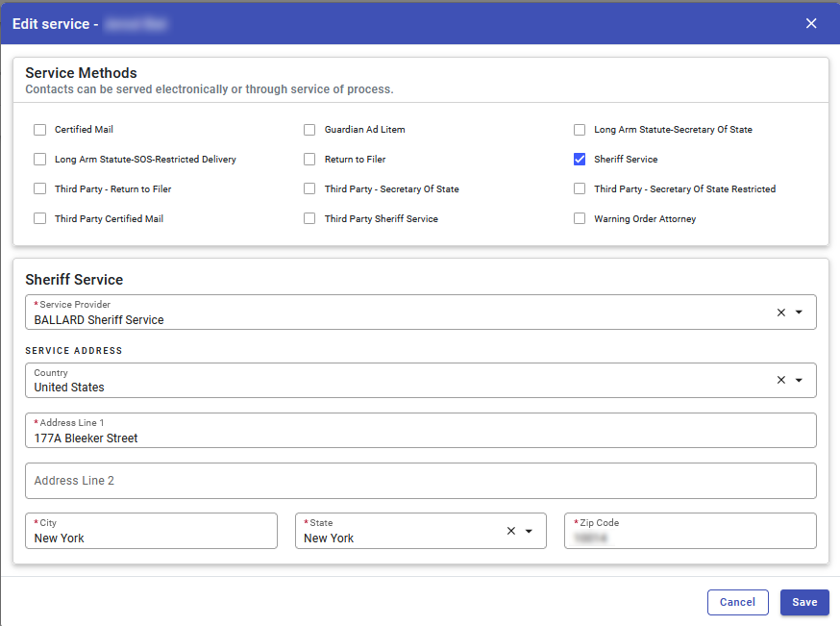
Task: Enable Third Party - Secretary Of State
Action: [x=309, y=188]
